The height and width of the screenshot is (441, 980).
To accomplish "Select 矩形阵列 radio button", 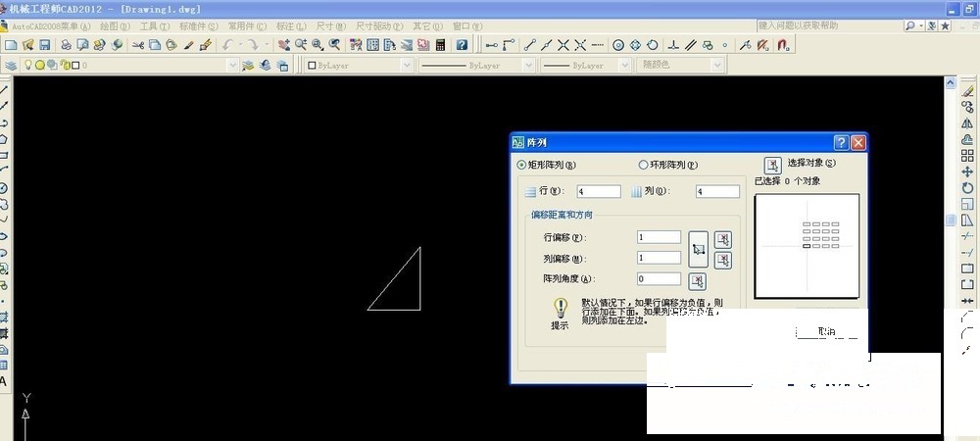I will pos(521,166).
